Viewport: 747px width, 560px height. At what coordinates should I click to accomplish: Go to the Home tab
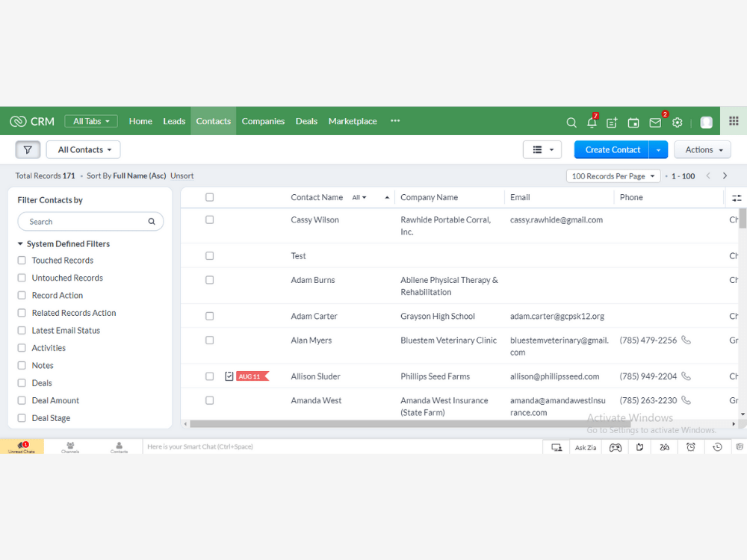click(x=140, y=122)
